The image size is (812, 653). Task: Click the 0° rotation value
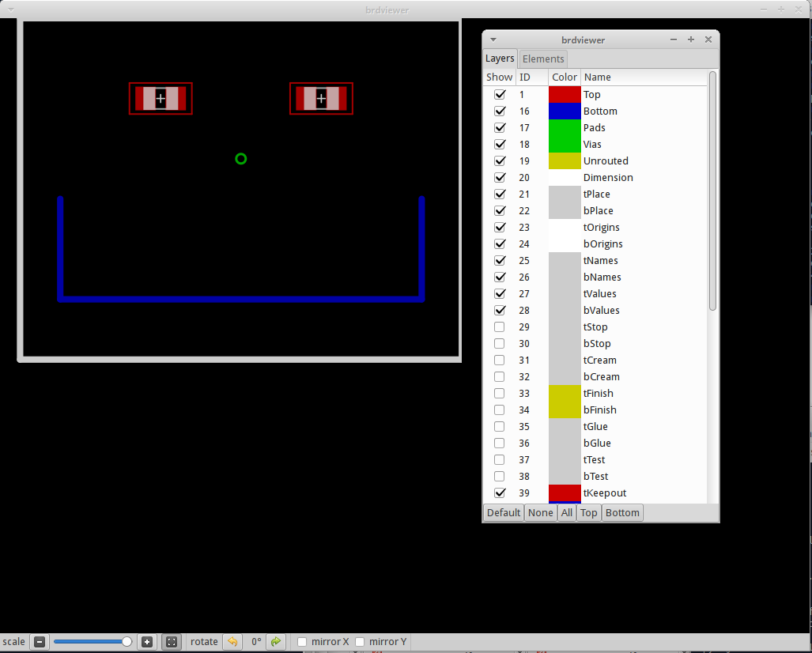tap(256, 642)
